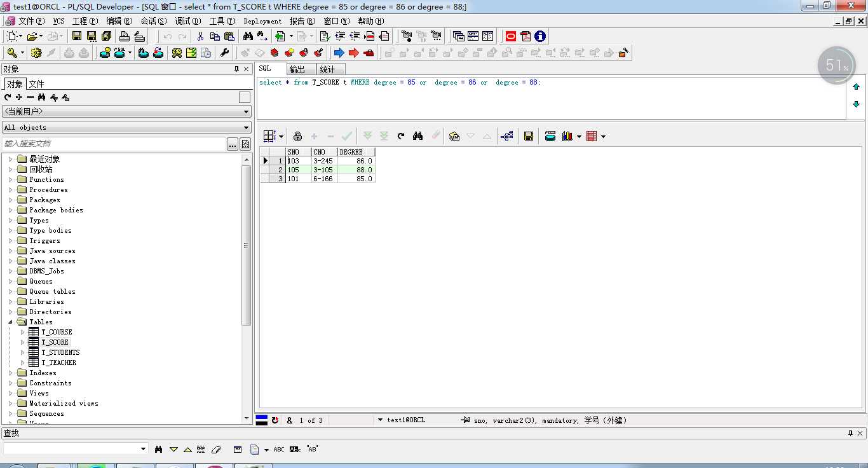Click the floppy disk icon in result grid toolbar
Viewport: 868px width, 468px height.
(528, 136)
